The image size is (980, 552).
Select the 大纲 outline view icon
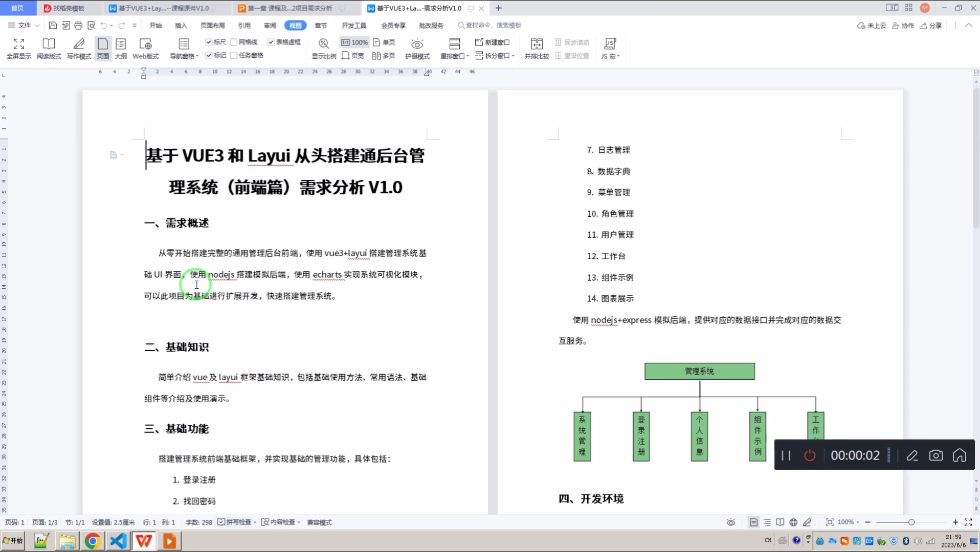[x=121, y=49]
